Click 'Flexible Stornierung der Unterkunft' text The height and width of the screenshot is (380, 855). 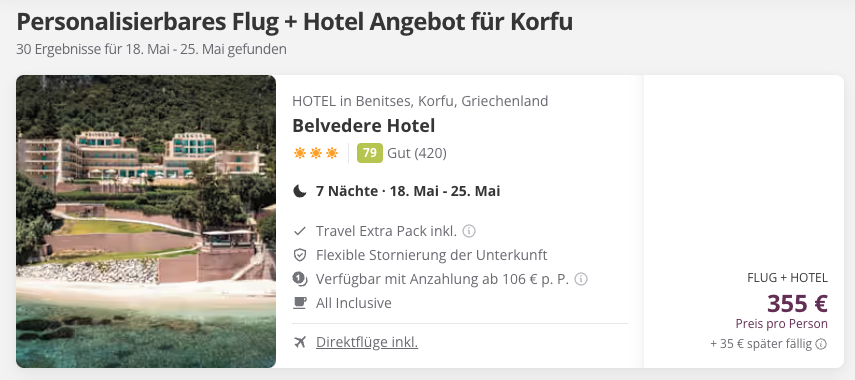pos(432,255)
